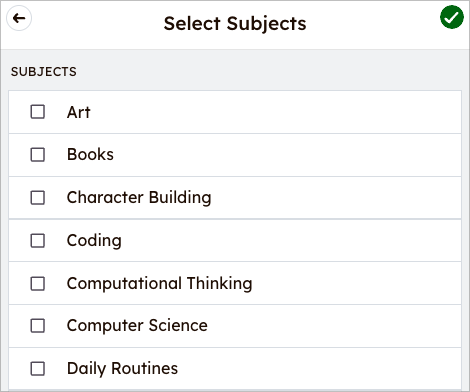The image size is (470, 392).
Task: Click the SUBJECTS section heading
Action: pos(44,72)
